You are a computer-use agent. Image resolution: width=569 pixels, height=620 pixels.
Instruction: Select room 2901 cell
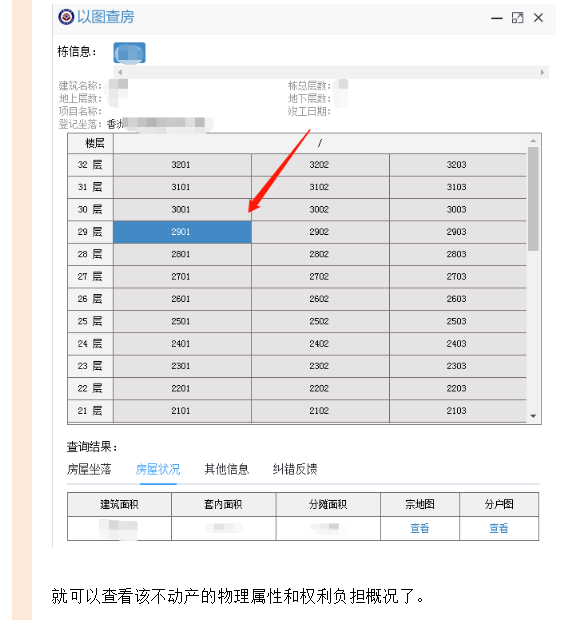coord(182,232)
